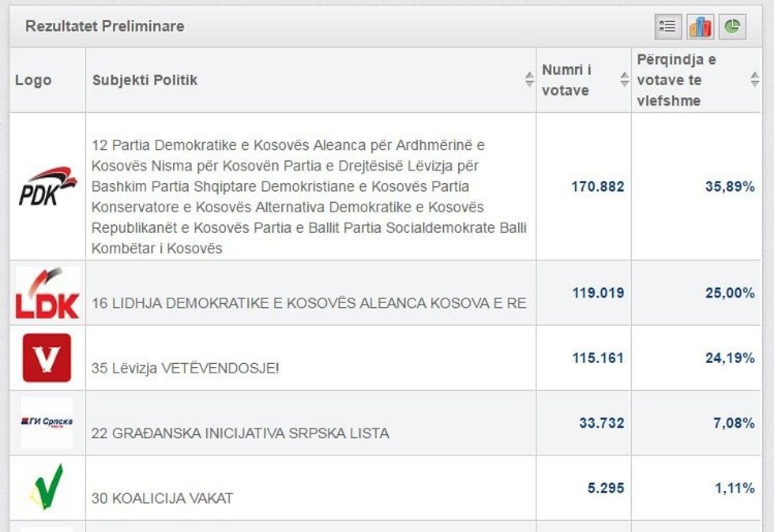Click the Vetëvendosje red logo
The height and width of the screenshot is (532, 774).
[47, 358]
